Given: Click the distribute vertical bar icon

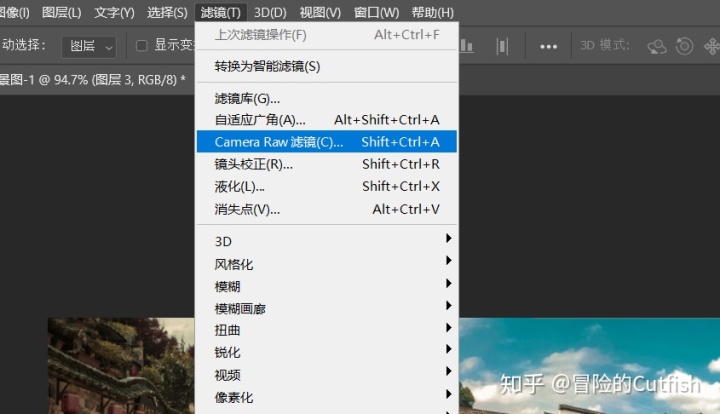Looking at the screenshot, I should click(502, 46).
